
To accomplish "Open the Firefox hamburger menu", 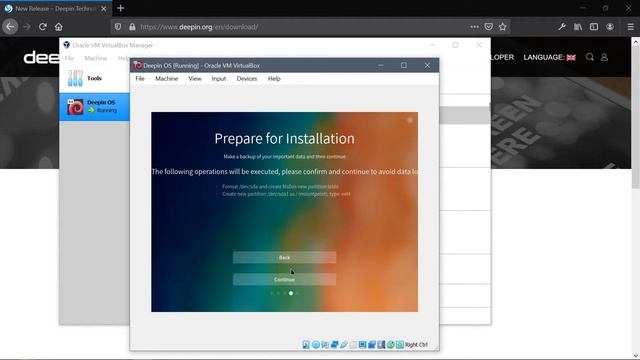I will pos(631,27).
